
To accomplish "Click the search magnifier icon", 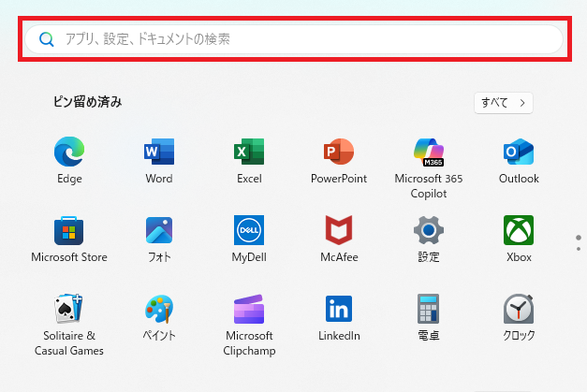I will pyautogui.click(x=47, y=39).
